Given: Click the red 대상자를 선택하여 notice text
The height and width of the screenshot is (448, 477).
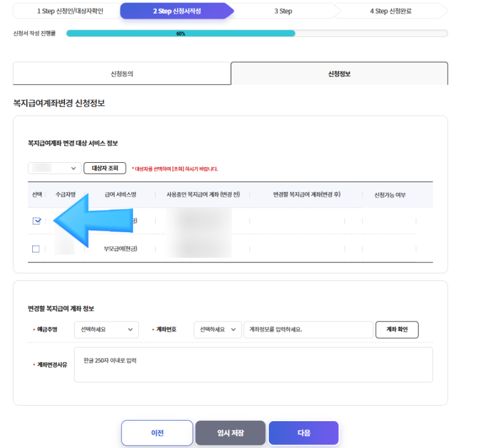Looking at the screenshot, I should coord(175,169).
